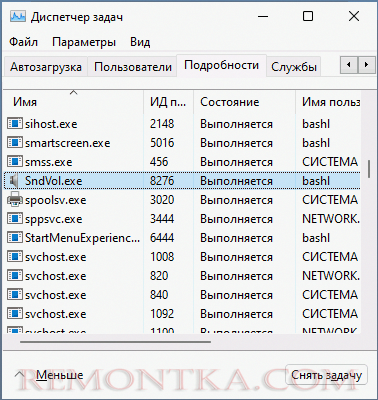Click the bashl user of SndVol.exe
The width and height of the screenshot is (378, 400).
[x=316, y=181]
